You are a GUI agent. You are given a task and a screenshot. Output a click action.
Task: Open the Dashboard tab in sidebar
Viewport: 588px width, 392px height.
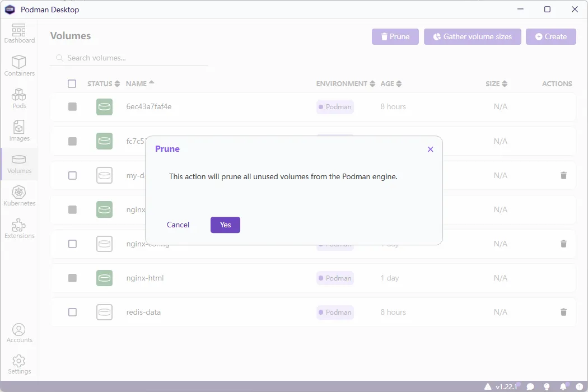(19, 33)
